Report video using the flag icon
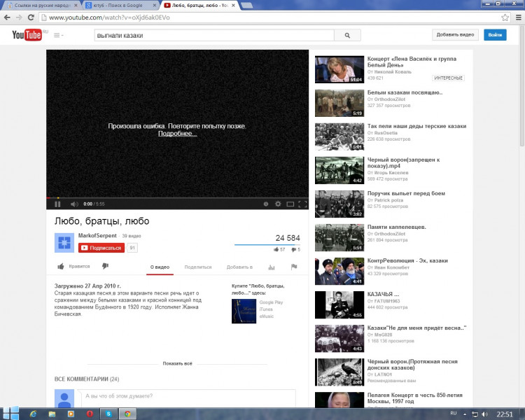Screen dimensions: 525x420 [x=294, y=267]
